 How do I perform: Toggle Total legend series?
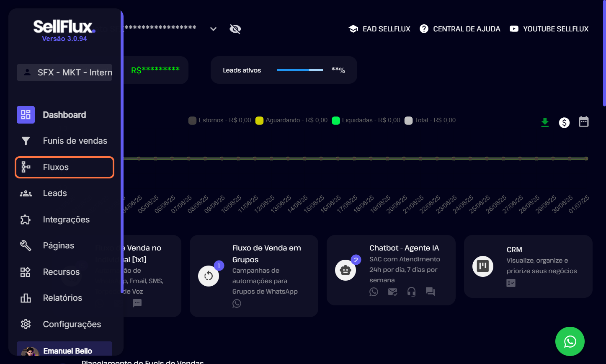[x=430, y=120]
